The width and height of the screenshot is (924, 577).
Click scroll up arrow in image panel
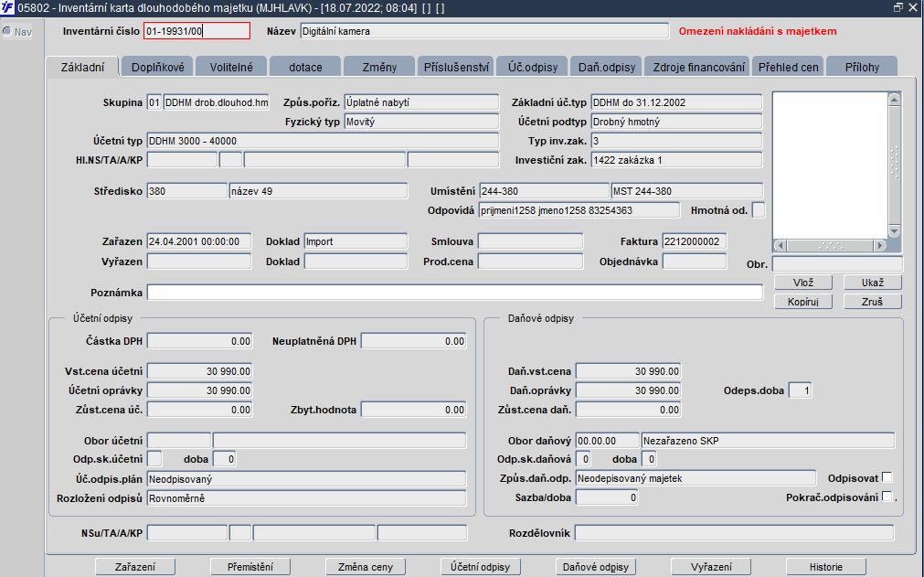coord(895,99)
